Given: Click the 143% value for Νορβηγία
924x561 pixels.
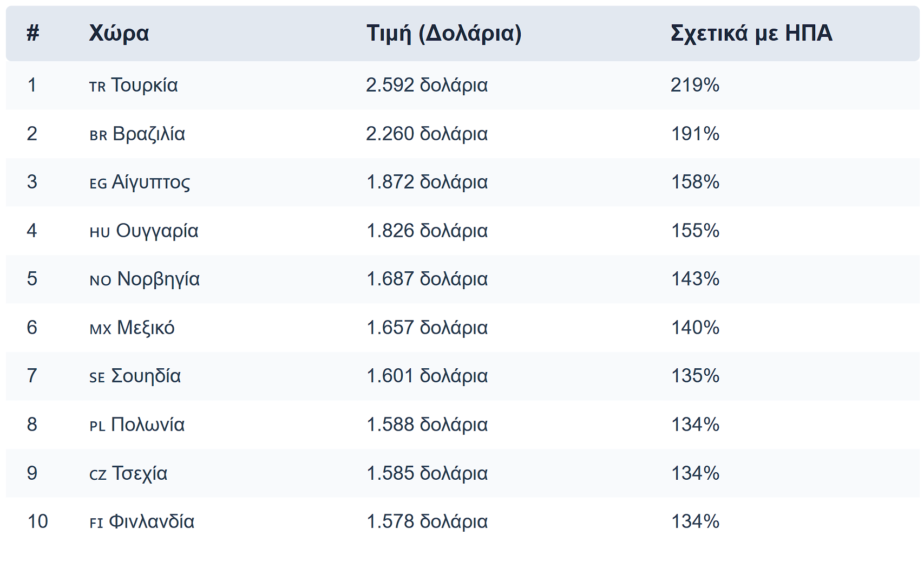Looking at the screenshot, I should 696,279.
